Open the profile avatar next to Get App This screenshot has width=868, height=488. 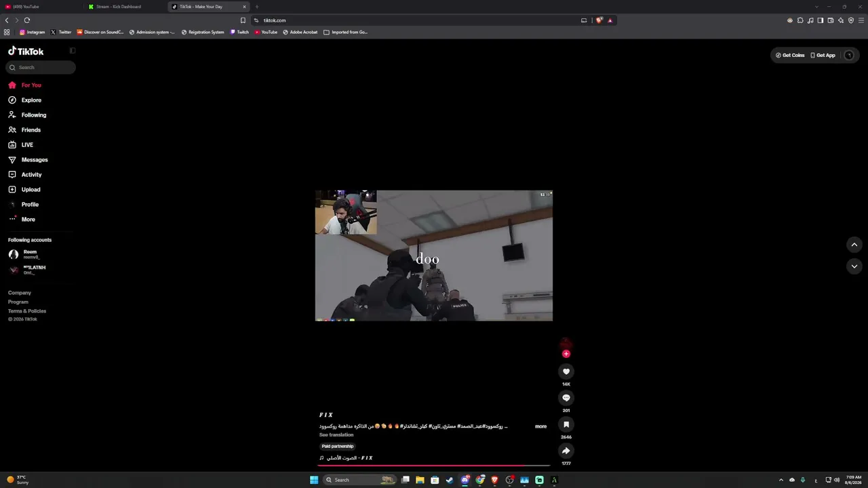[849, 55]
